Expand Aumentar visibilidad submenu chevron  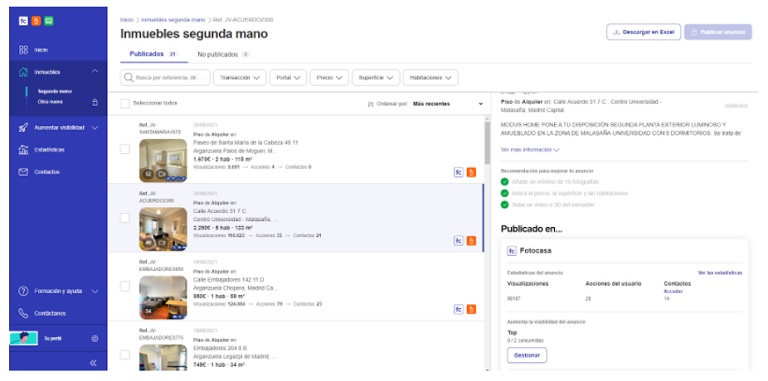[x=95, y=128]
